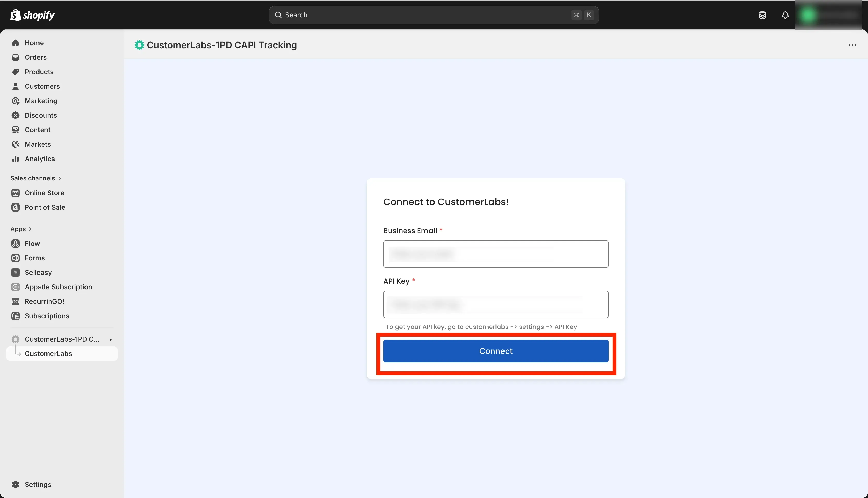Click the Online Store storefront icon

click(x=16, y=193)
